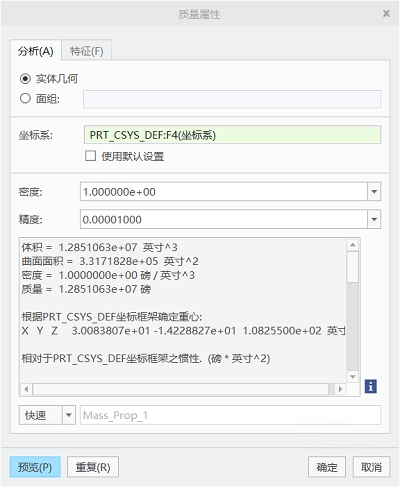Image resolution: width=400 pixels, height=487 pixels.
Task: Click the Mass_Prop_1 name field
Action: (230, 415)
